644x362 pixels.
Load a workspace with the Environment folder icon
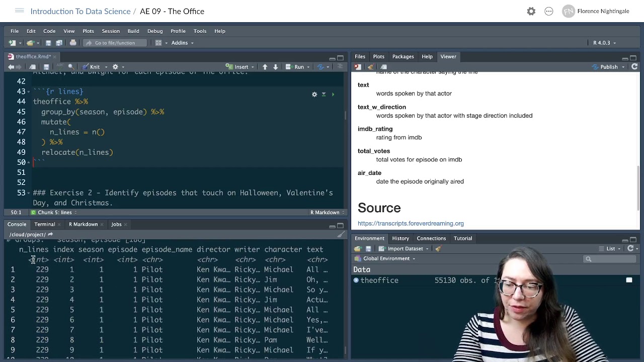(x=357, y=248)
